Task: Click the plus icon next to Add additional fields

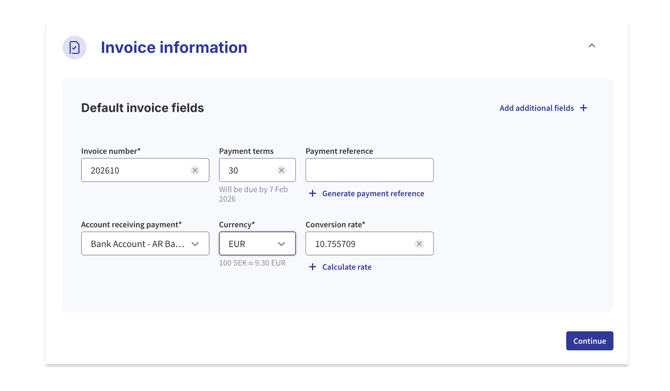Action: click(583, 108)
